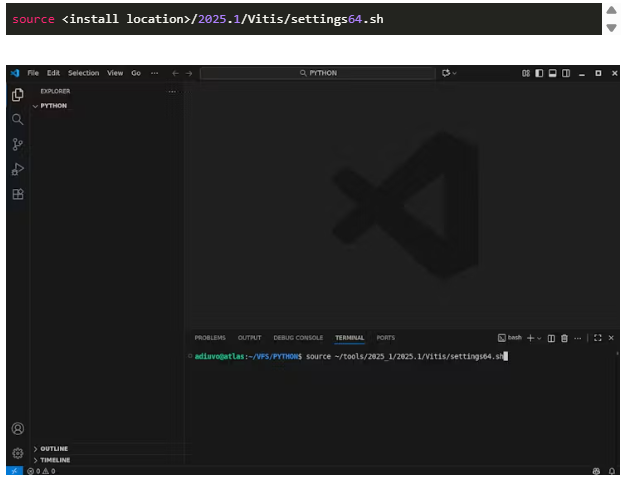Expand the TIMELINE section
Image resolution: width=630 pixels, height=480 pixels.
point(55,460)
